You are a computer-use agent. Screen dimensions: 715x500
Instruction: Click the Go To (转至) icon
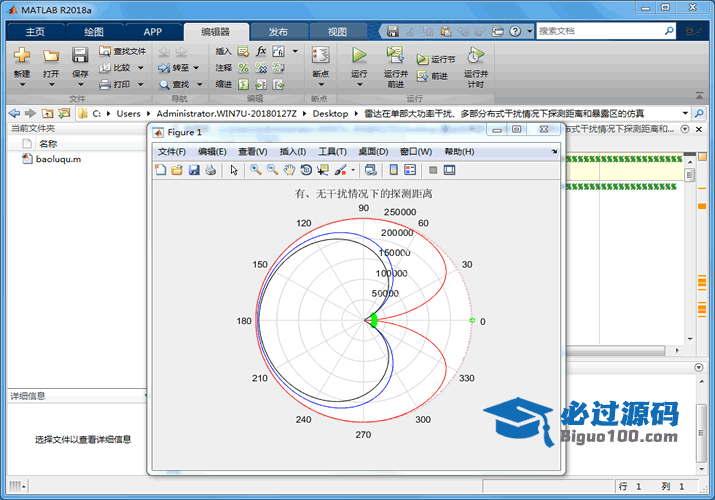[164, 68]
